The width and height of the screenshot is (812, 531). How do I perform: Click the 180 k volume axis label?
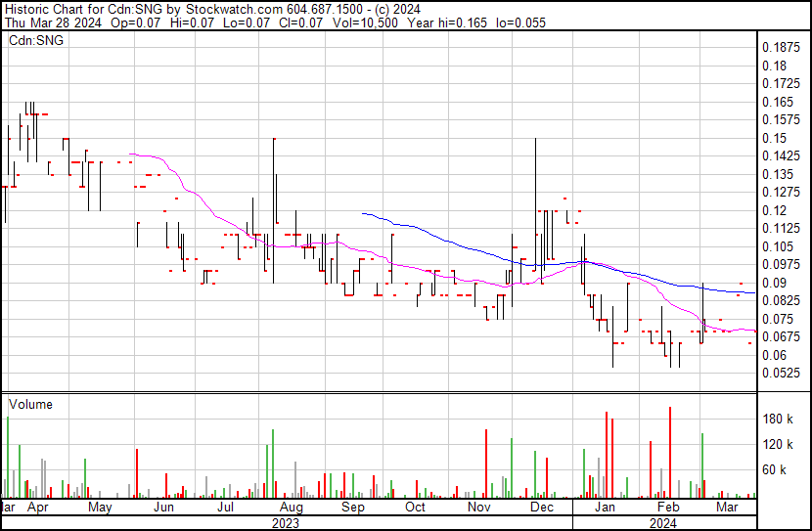click(x=778, y=420)
